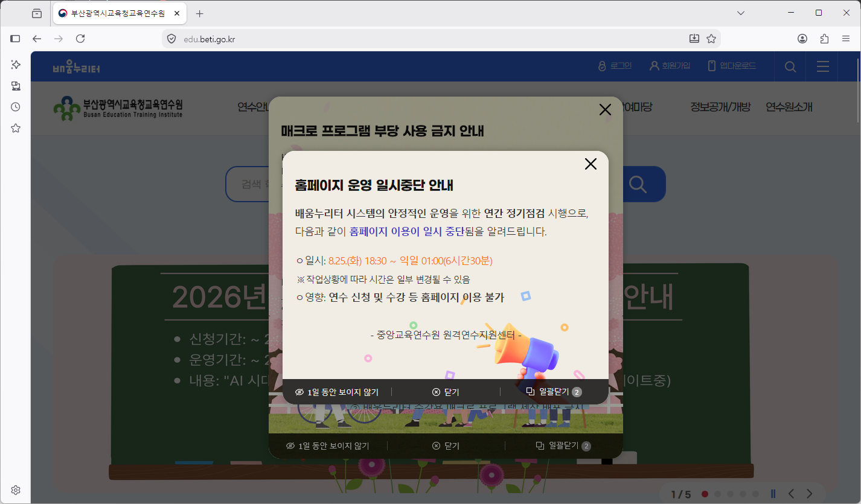Viewport: 861px width, 504px height.
Task: Open the 정보공개/개방 menu
Action: click(720, 107)
